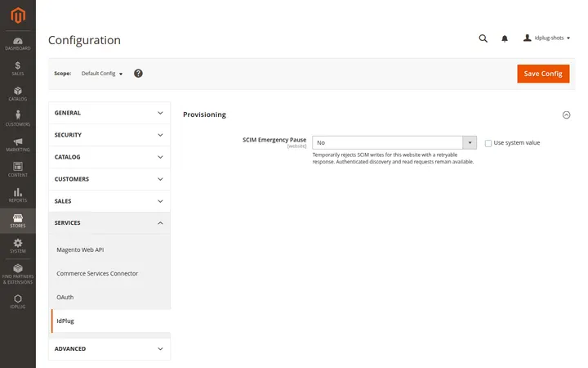588x368 pixels.
Task: Open the idplug-shots account dropdown
Action: (547, 38)
